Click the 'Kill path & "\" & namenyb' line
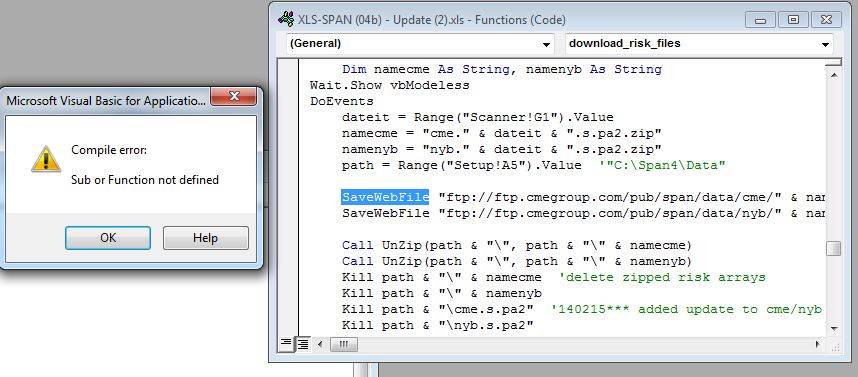 [442, 293]
